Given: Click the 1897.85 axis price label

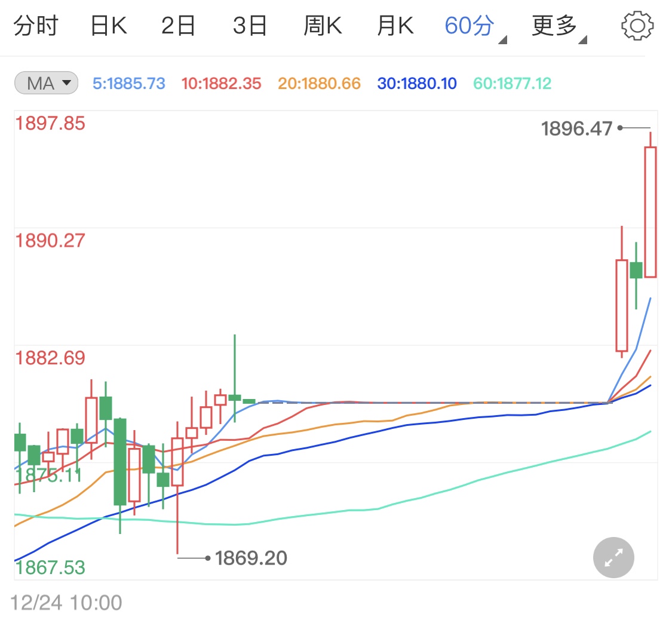Looking at the screenshot, I should point(50,124).
